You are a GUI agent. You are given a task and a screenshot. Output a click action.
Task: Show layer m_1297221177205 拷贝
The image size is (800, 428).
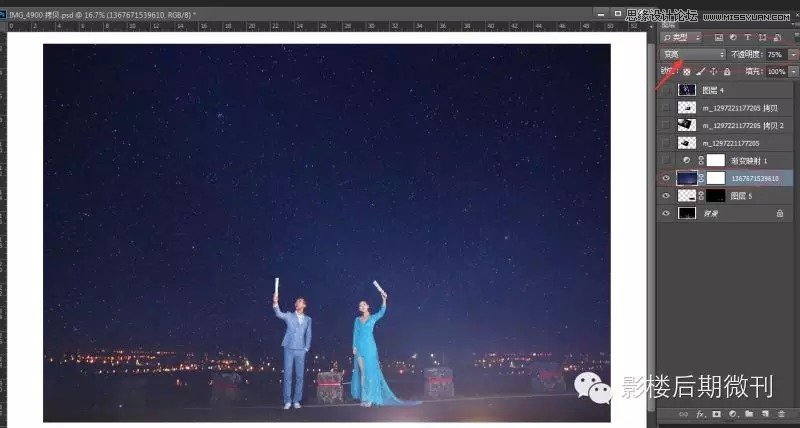[666, 108]
